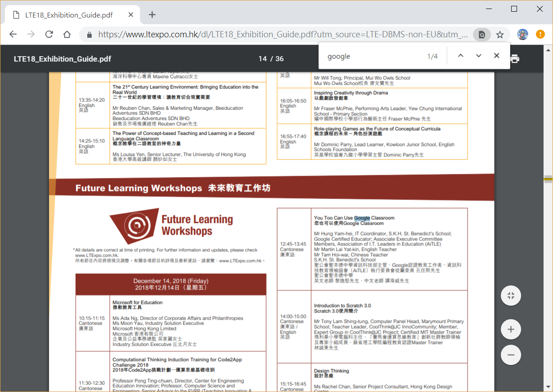Click the find box containing 'google'

[373, 56]
